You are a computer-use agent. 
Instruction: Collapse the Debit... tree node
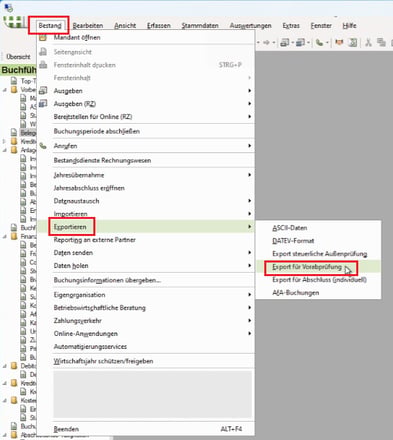pos(5,366)
